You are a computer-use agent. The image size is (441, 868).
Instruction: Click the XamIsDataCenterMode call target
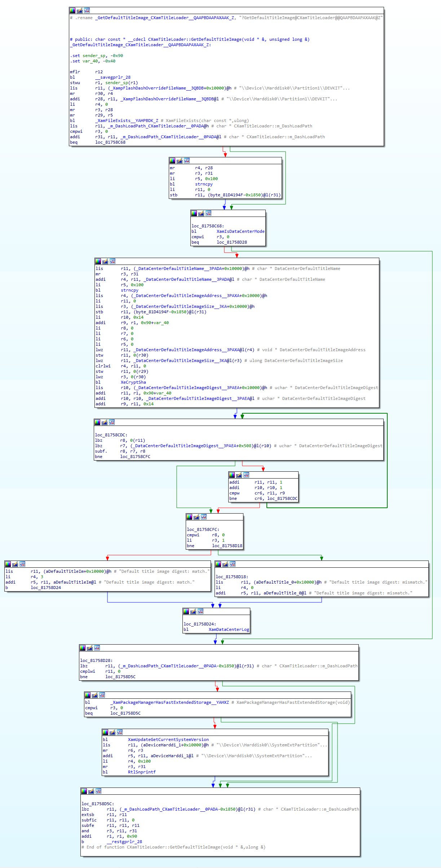240,231
